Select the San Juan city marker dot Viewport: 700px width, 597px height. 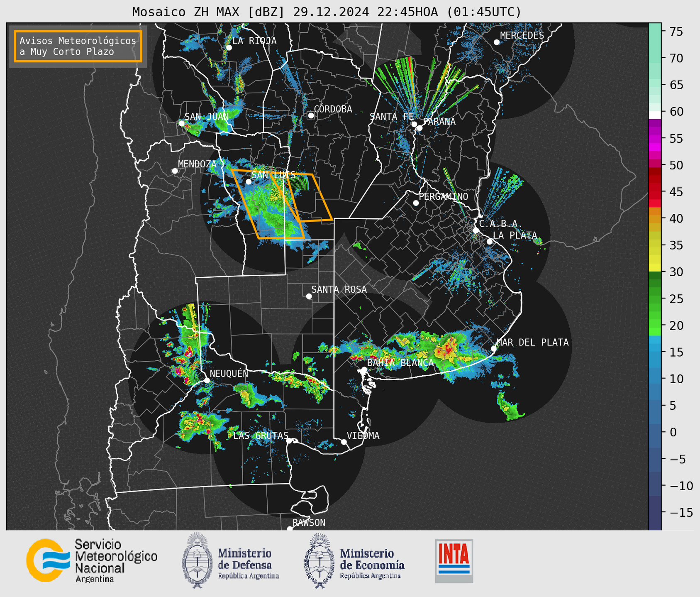[181, 123]
